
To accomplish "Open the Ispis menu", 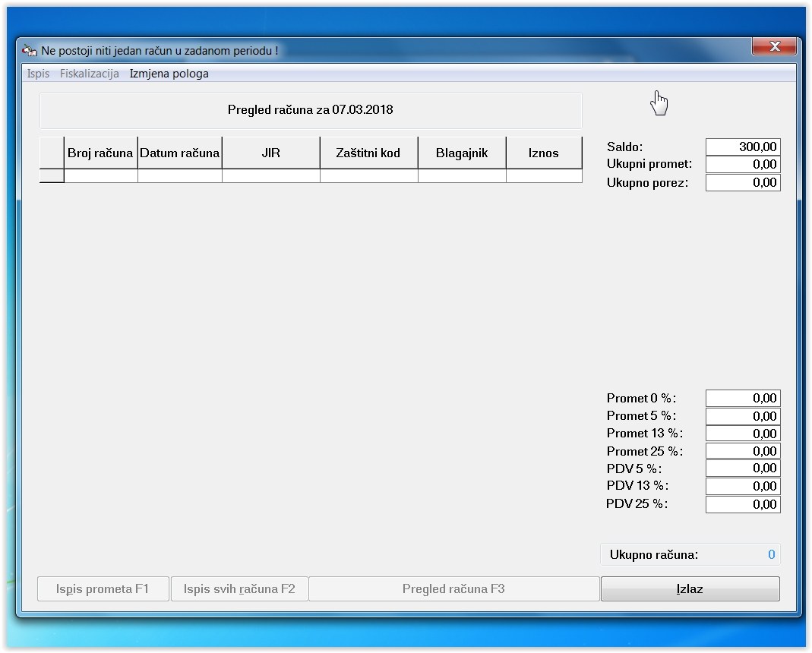I will (38, 74).
